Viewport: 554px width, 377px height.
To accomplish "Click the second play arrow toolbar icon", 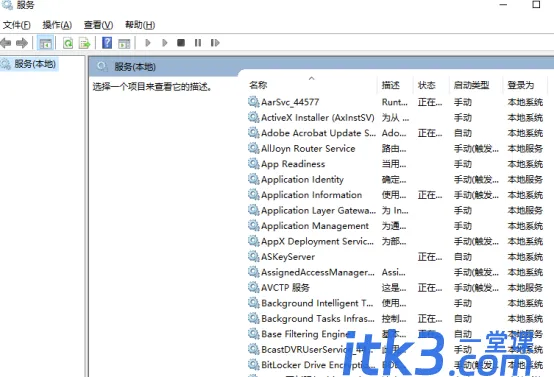I will coord(165,43).
